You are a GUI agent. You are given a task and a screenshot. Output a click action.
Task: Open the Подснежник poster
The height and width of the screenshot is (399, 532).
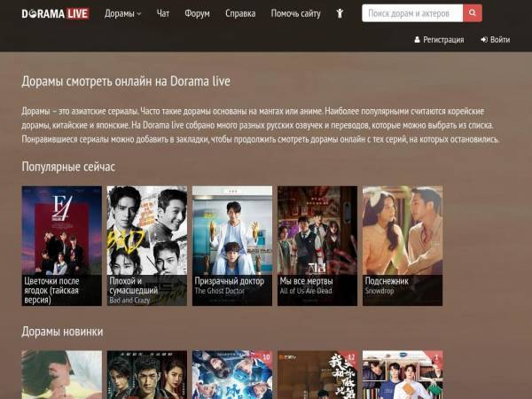pos(403,246)
